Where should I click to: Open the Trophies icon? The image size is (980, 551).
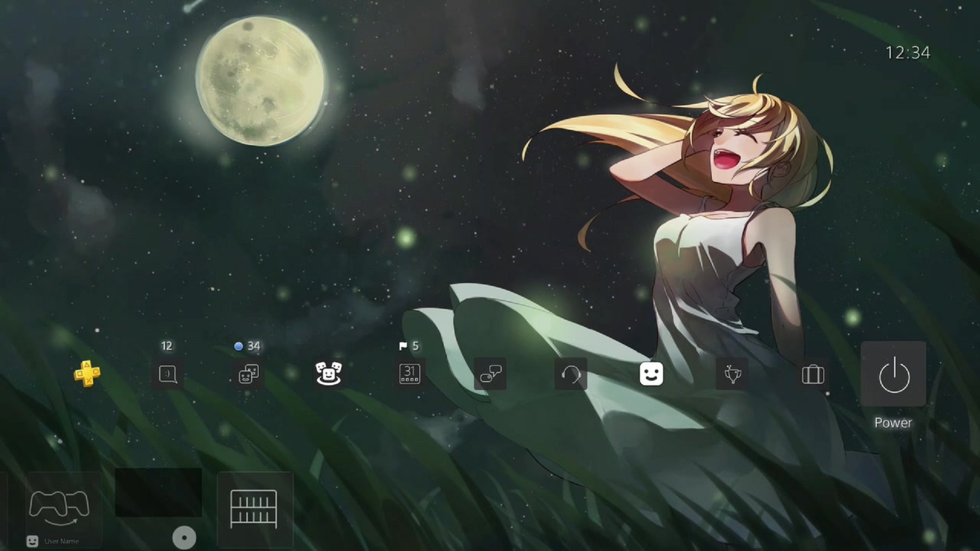pyautogui.click(x=732, y=374)
